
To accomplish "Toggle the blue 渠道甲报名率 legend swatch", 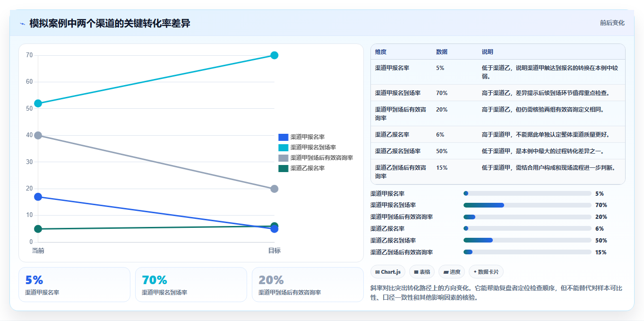I will (x=283, y=137).
